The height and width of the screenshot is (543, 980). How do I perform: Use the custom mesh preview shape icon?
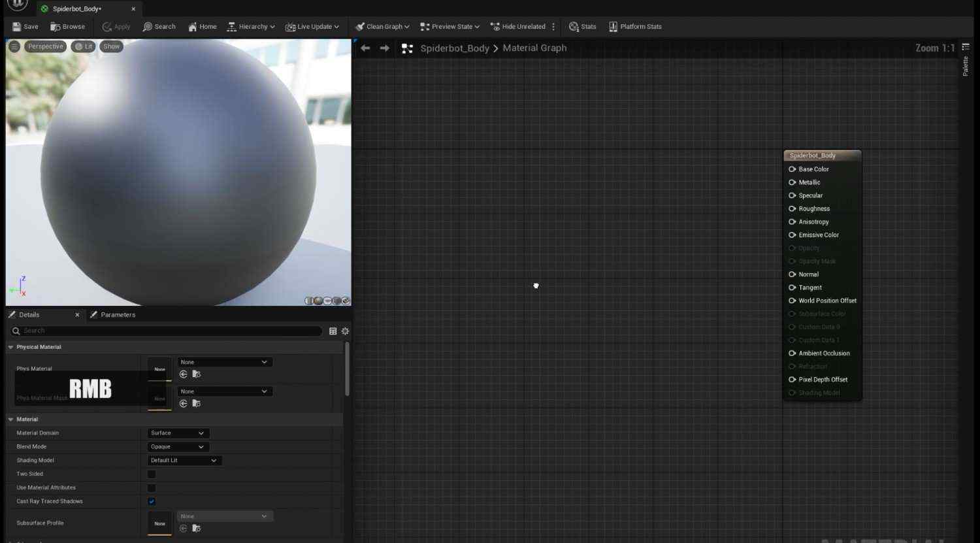346,301
